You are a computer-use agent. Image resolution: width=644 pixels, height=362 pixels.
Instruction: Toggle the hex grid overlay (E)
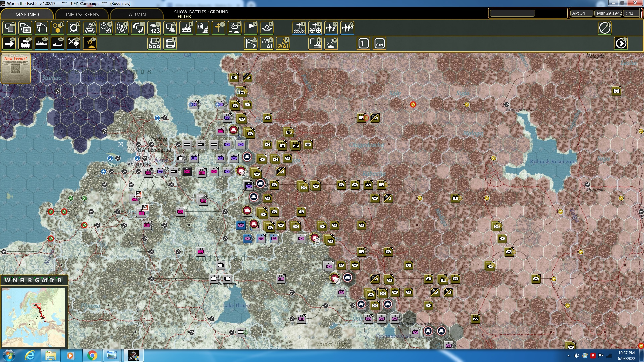pos(57,28)
